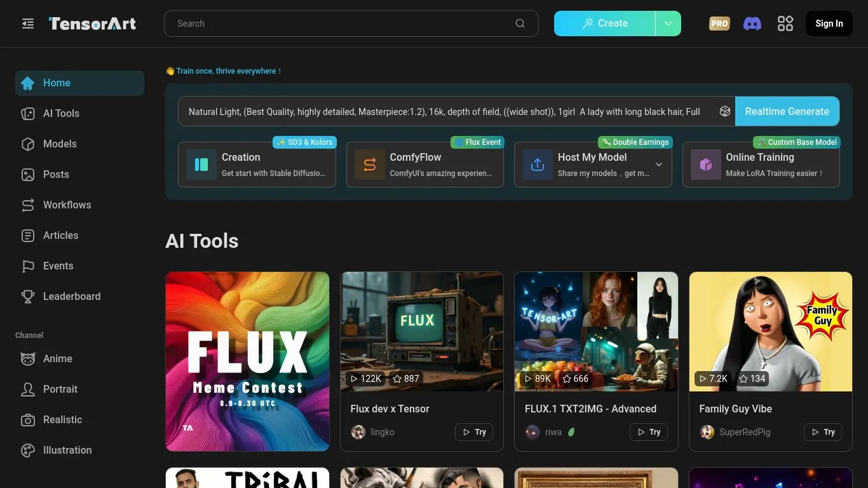Focus the top Search field
Image resolution: width=868 pixels, height=488 pixels.
point(343,24)
